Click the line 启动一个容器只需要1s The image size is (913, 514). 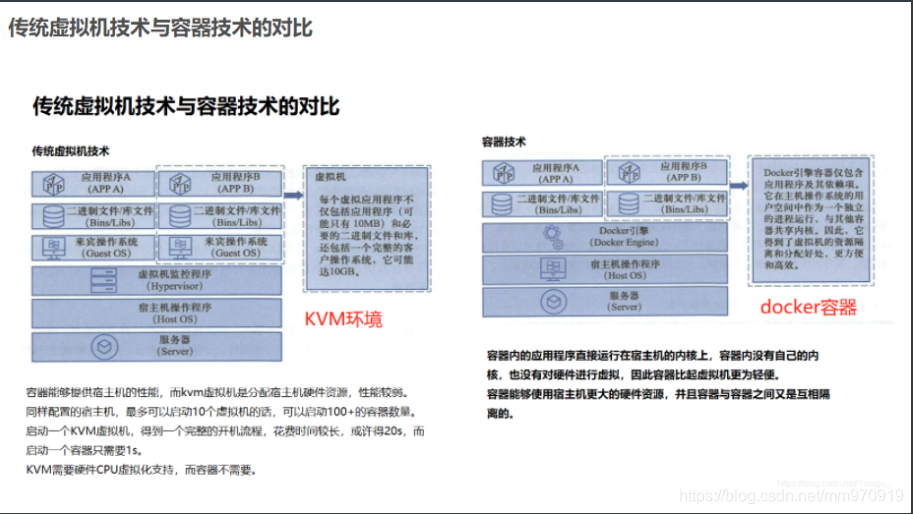pos(84,451)
